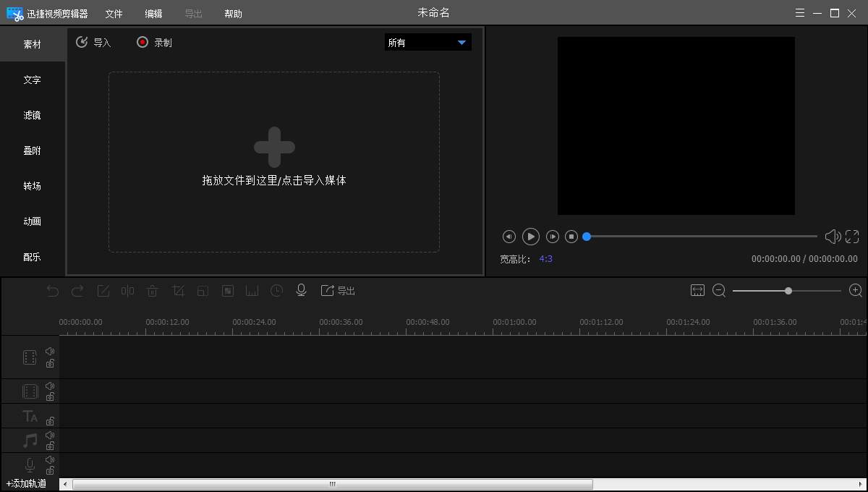Switch to the 滤镜 tab
Image resolution: width=868 pixels, height=492 pixels.
[33, 115]
